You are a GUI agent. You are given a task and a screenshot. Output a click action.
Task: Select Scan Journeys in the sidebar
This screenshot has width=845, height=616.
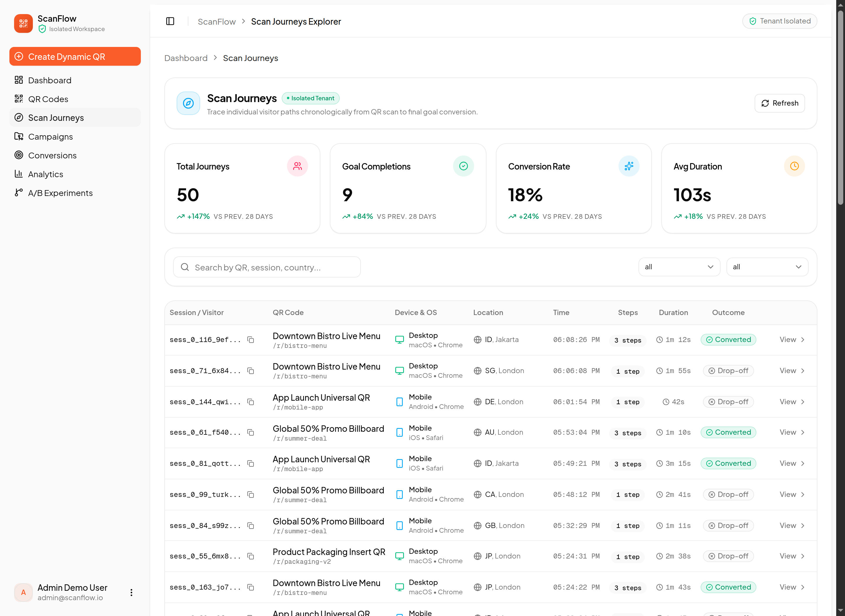[75, 118]
